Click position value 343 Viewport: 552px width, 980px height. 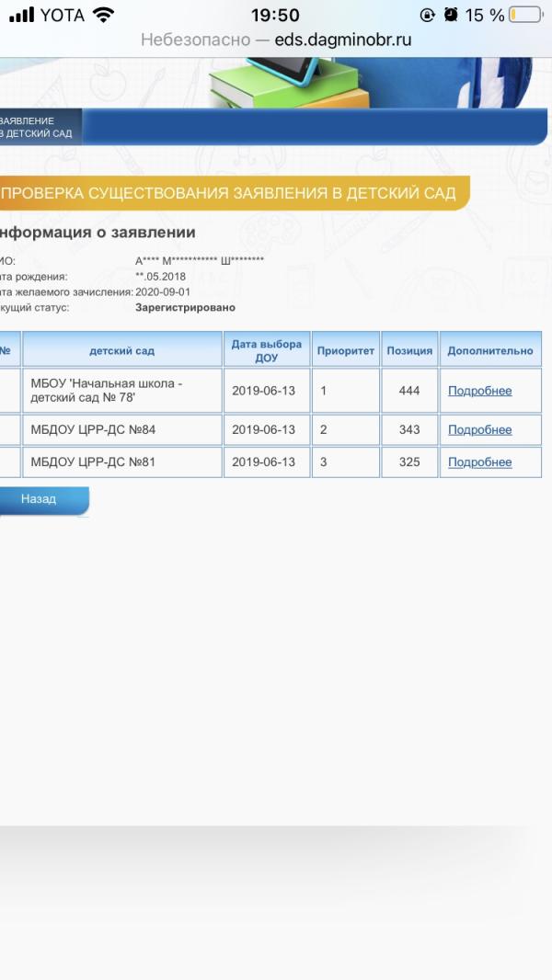pos(409,429)
